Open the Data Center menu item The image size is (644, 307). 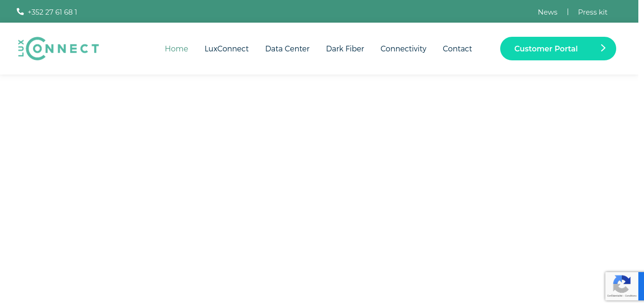point(287,49)
